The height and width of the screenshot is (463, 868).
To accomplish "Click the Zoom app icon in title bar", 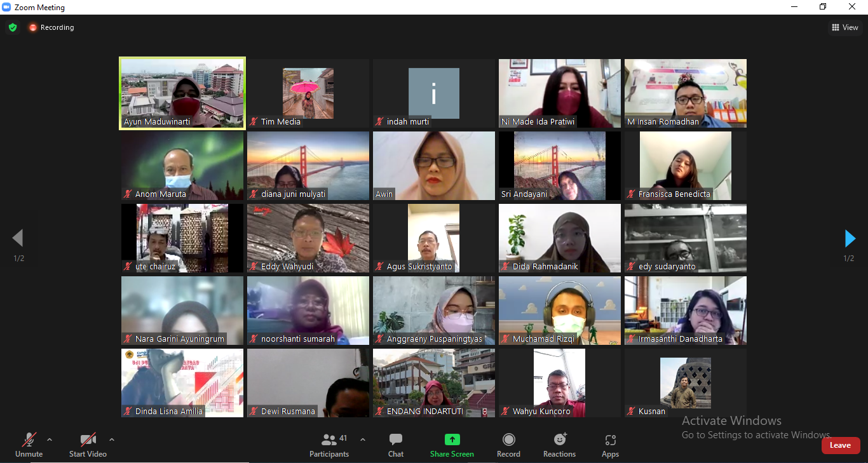I will click(6, 7).
